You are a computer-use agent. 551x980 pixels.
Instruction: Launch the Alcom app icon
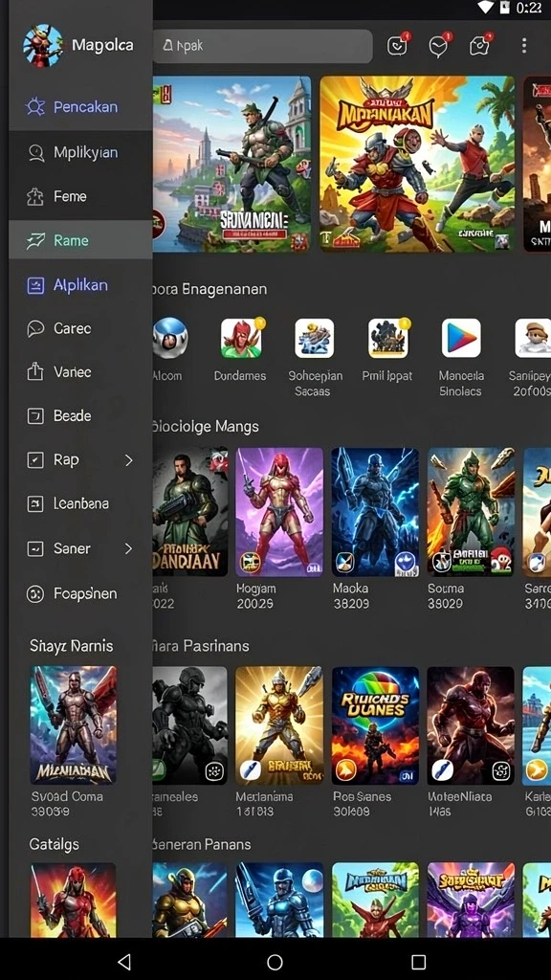coord(170,338)
